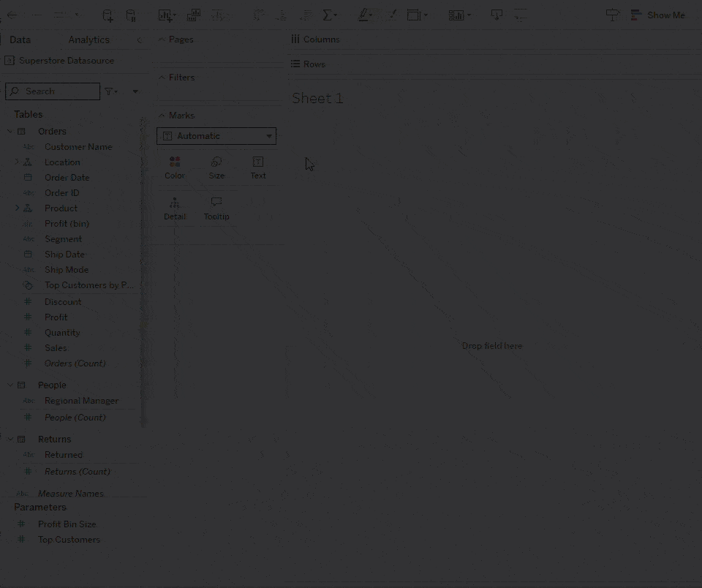Click the Presentation Mode toolbar icon
The image size is (702, 588).
coord(497,15)
